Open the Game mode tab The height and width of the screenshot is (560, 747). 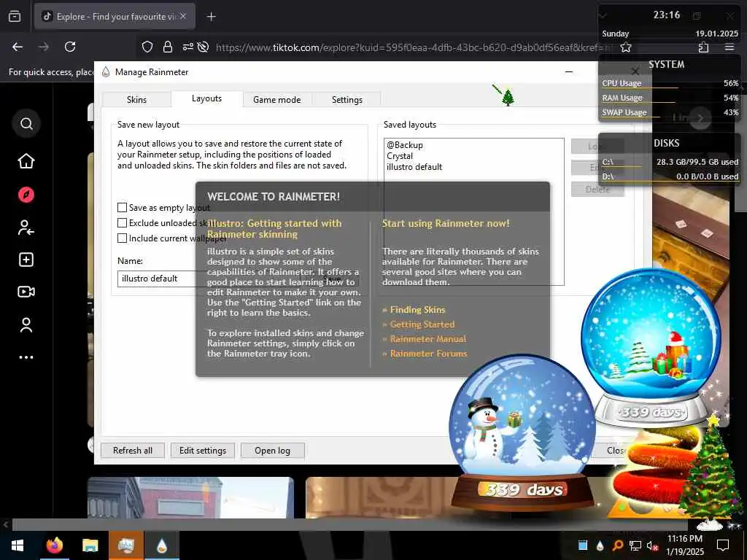pyautogui.click(x=276, y=99)
